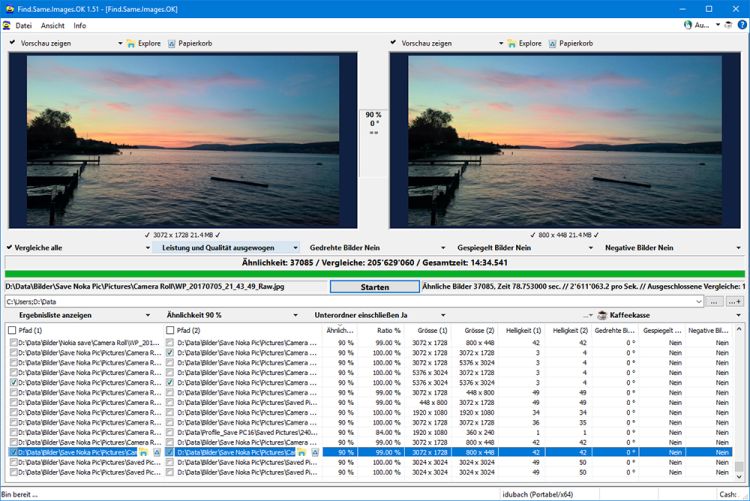Expand the Leistung und Qualität ausgewogen dropdown
Image resolution: width=750 pixels, height=501 pixels.
[x=226, y=247]
